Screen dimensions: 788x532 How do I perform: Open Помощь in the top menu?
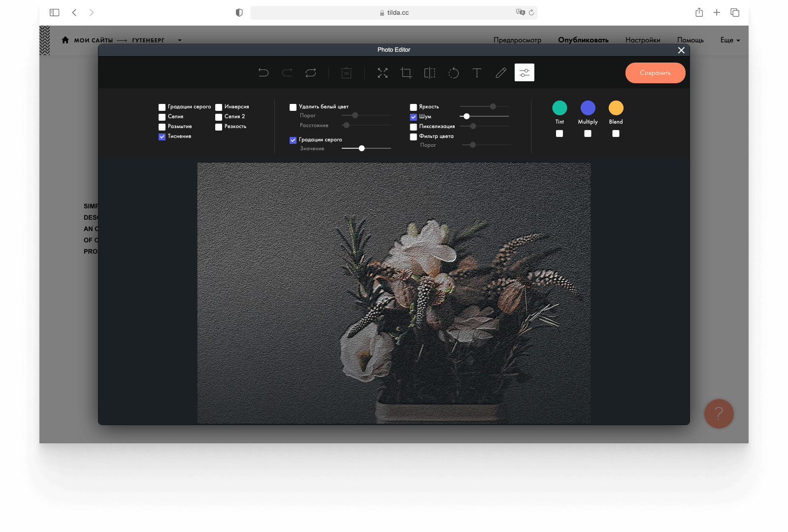(690, 40)
